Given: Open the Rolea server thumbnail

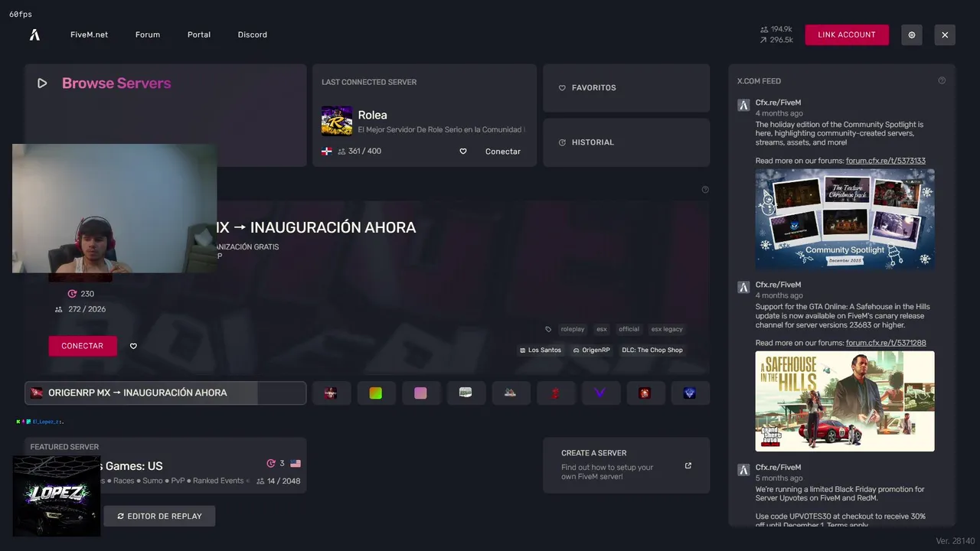Looking at the screenshot, I should [337, 121].
